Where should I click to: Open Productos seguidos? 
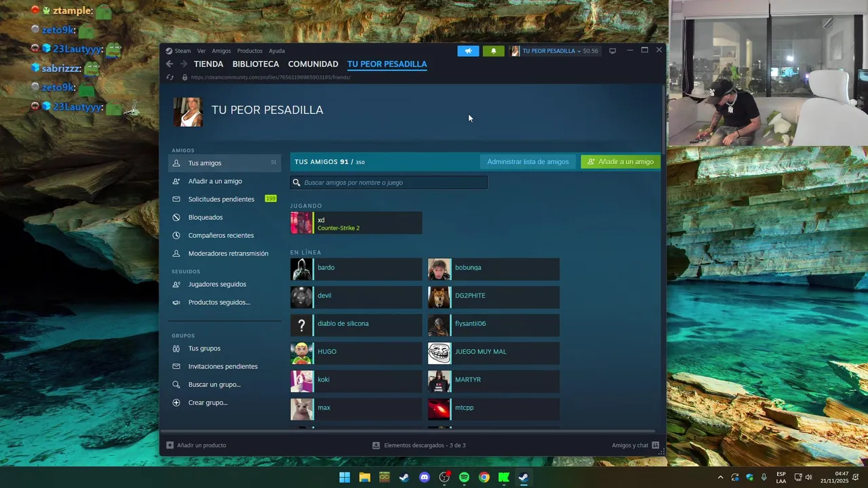pos(224,302)
